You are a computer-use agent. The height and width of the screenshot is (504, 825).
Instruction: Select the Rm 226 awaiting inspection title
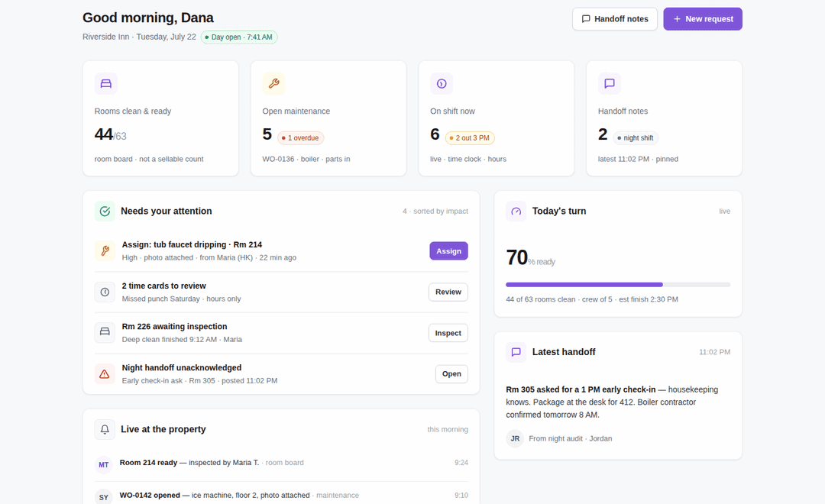175,327
